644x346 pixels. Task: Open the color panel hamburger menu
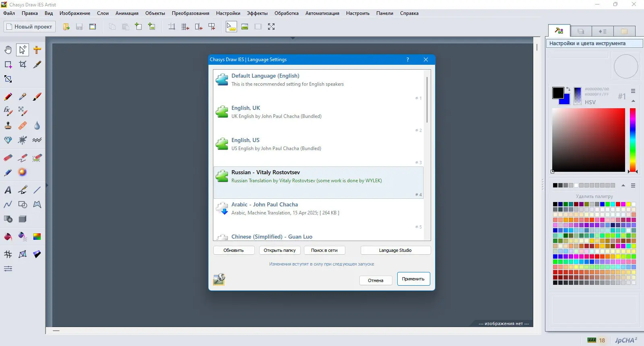(633, 91)
